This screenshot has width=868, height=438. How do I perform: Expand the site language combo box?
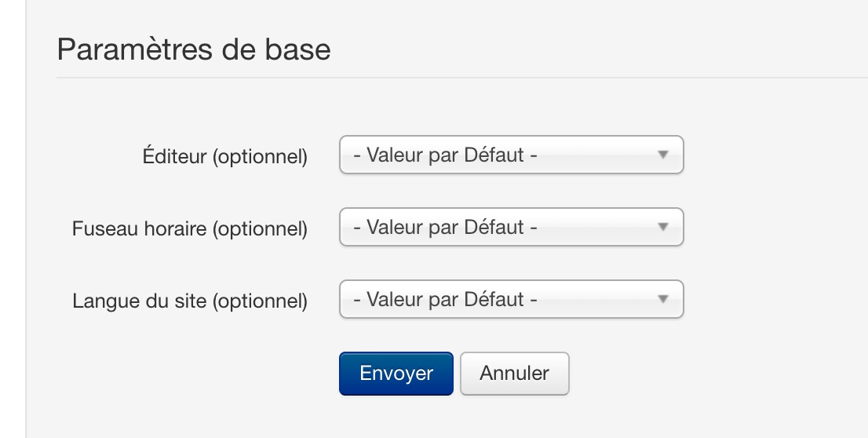(x=511, y=299)
